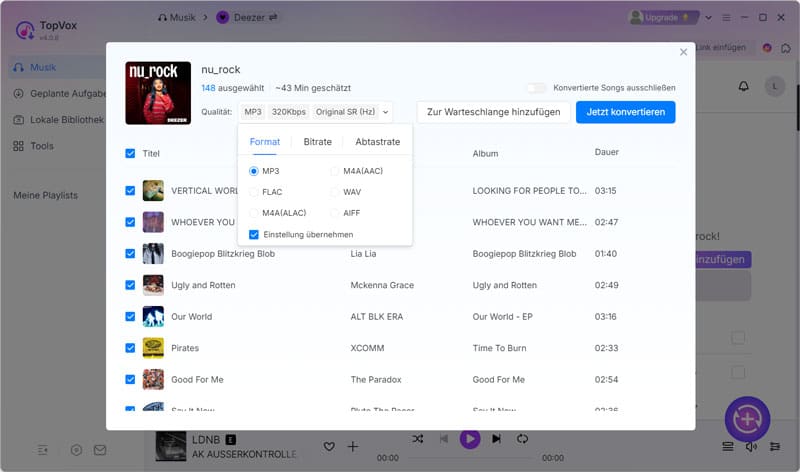Click Zur Warteschlange hinzufügen button
The image size is (800, 472).
tap(493, 112)
